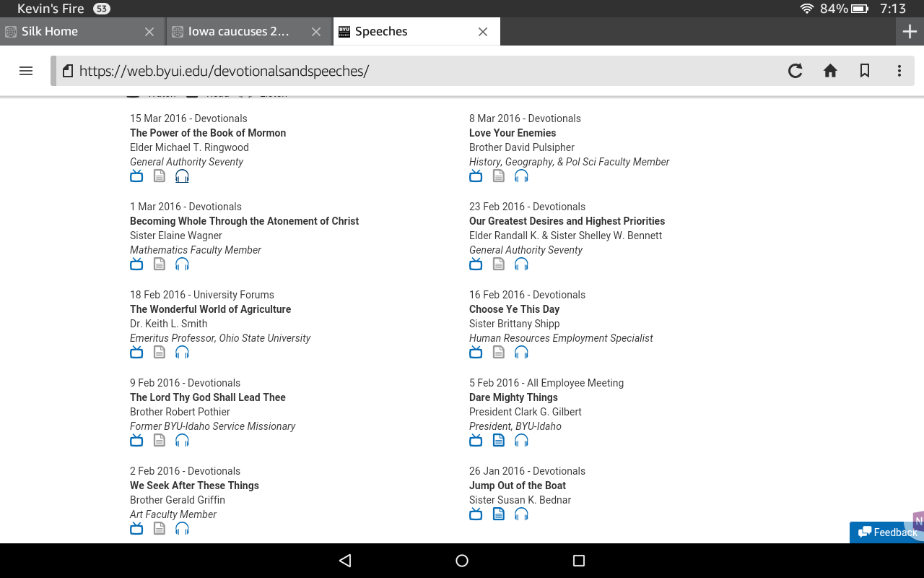This screenshot has height=578, width=924.
Task: Watch Choose Ye This Day video
Action: [x=476, y=353]
